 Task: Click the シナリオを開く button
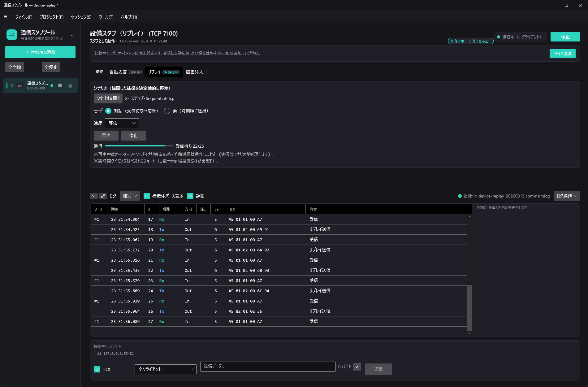pyautogui.click(x=108, y=98)
